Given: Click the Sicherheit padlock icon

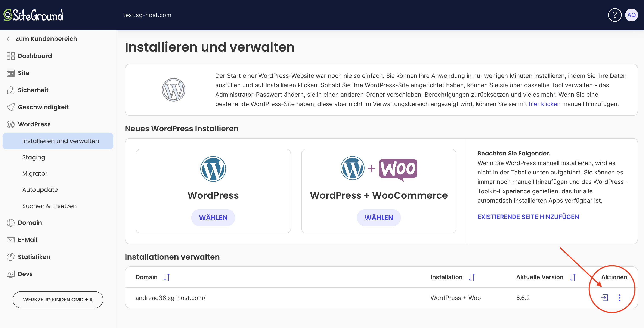Looking at the screenshot, I should [x=10, y=90].
